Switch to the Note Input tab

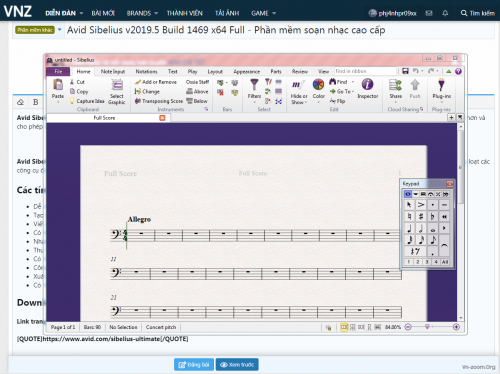pyautogui.click(x=113, y=71)
